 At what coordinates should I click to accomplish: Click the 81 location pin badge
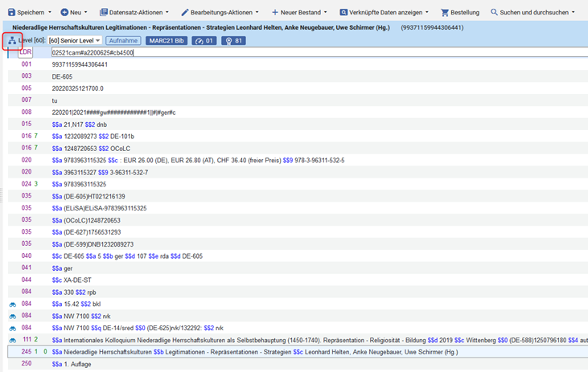click(x=234, y=41)
